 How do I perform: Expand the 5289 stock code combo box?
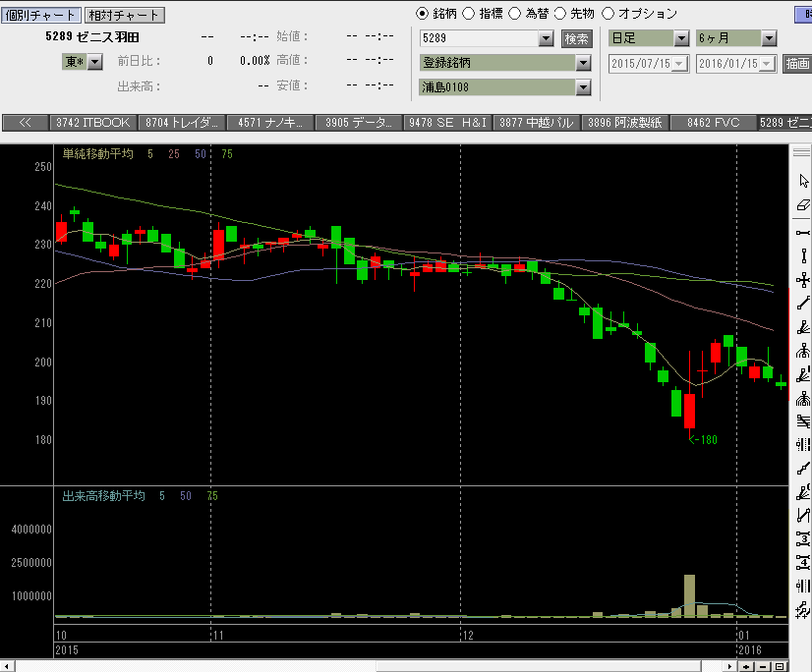[546, 38]
